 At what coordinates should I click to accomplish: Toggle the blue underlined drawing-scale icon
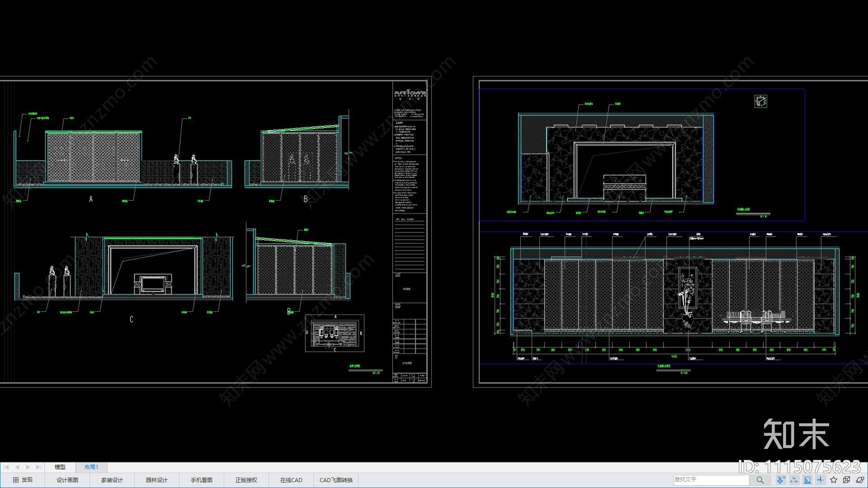click(x=807, y=480)
